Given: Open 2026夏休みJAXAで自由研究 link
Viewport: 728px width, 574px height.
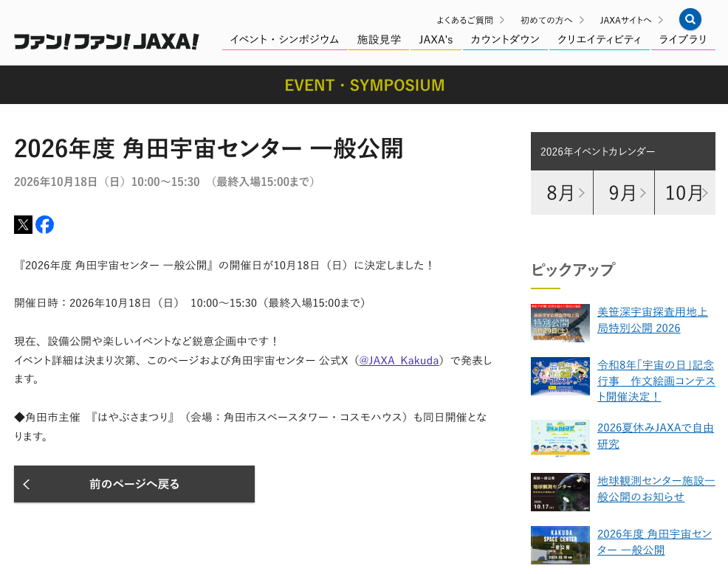Looking at the screenshot, I should pyautogui.click(x=655, y=436).
